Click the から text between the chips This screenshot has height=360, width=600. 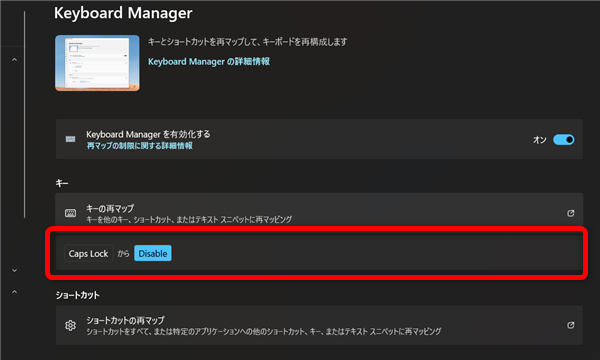[123, 253]
